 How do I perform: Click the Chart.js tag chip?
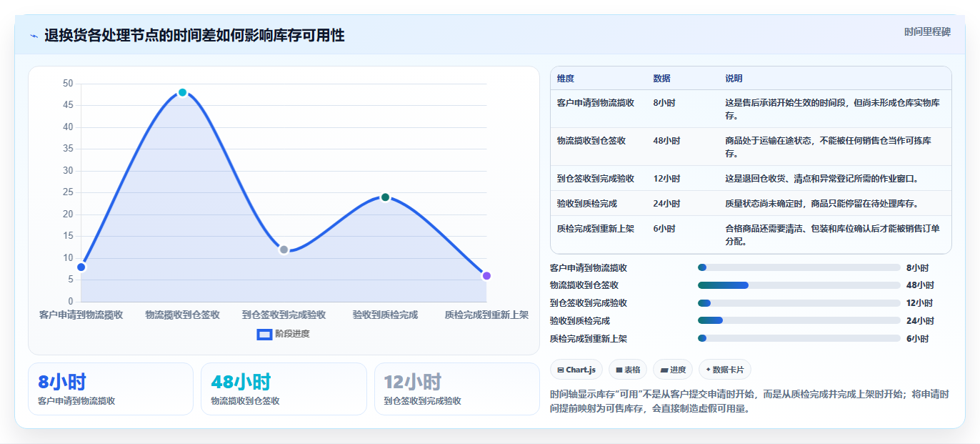(x=576, y=370)
